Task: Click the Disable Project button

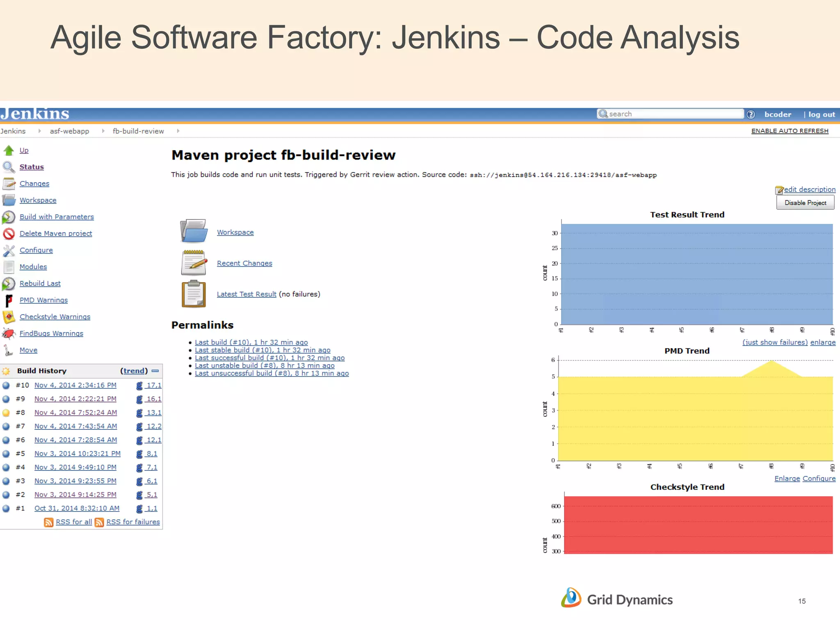Action: 805,203
